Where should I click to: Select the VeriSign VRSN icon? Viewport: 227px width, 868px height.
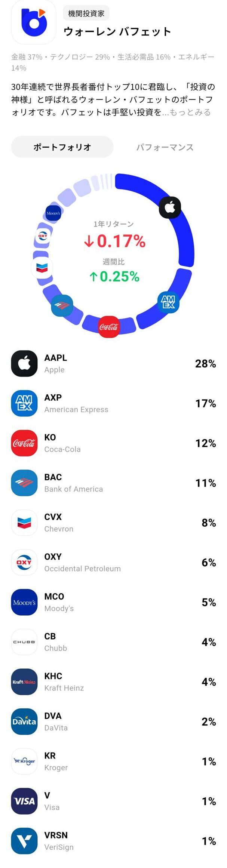(24, 841)
